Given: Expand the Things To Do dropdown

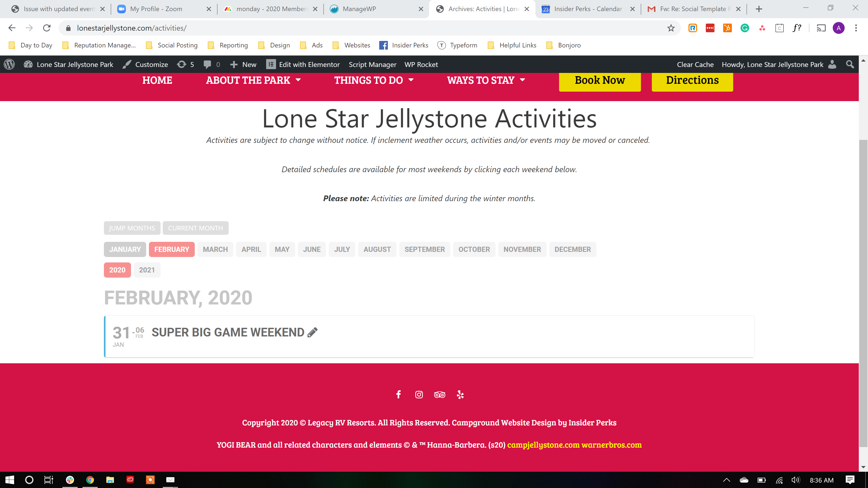Looking at the screenshot, I should [373, 80].
